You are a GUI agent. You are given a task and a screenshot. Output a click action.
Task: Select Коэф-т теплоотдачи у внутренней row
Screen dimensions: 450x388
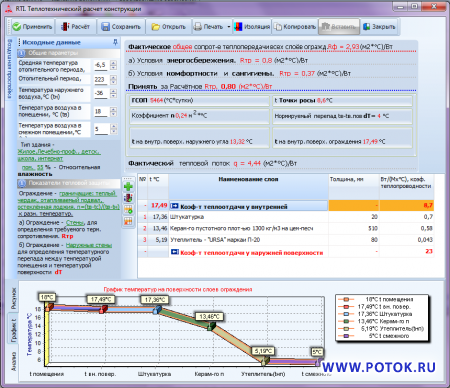point(286,206)
